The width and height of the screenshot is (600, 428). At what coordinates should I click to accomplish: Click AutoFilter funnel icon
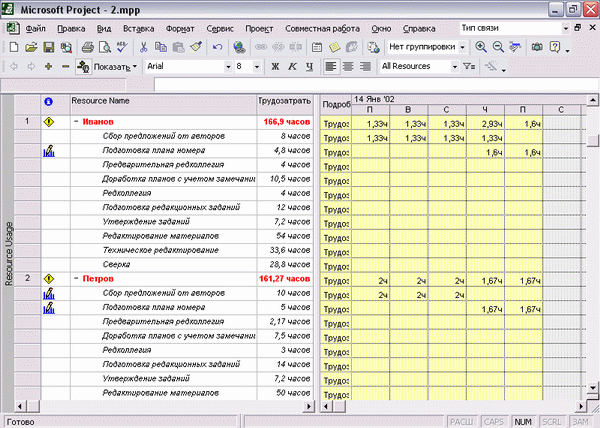(x=469, y=67)
